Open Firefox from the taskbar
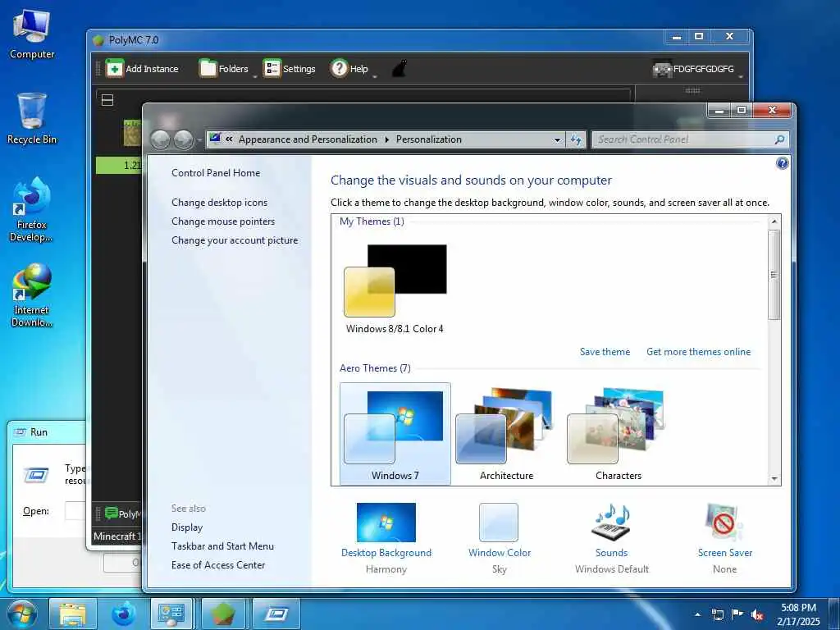The image size is (840, 630). [x=123, y=614]
